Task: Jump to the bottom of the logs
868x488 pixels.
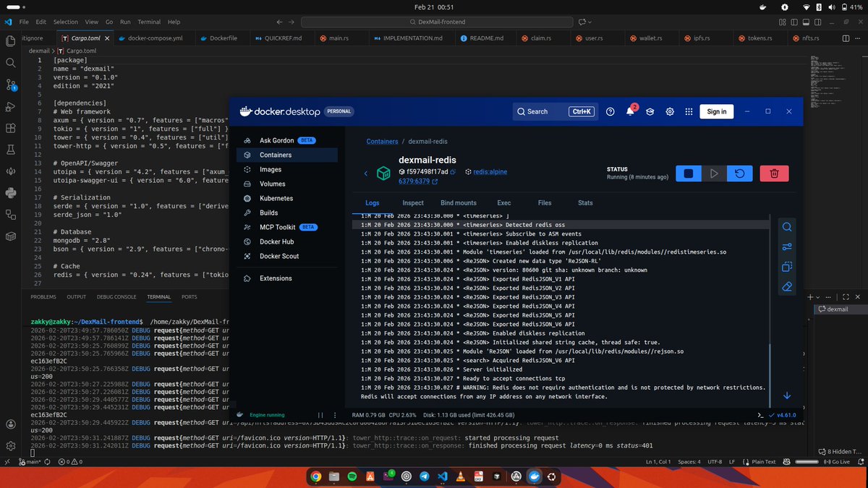Action: coord(787,395)
